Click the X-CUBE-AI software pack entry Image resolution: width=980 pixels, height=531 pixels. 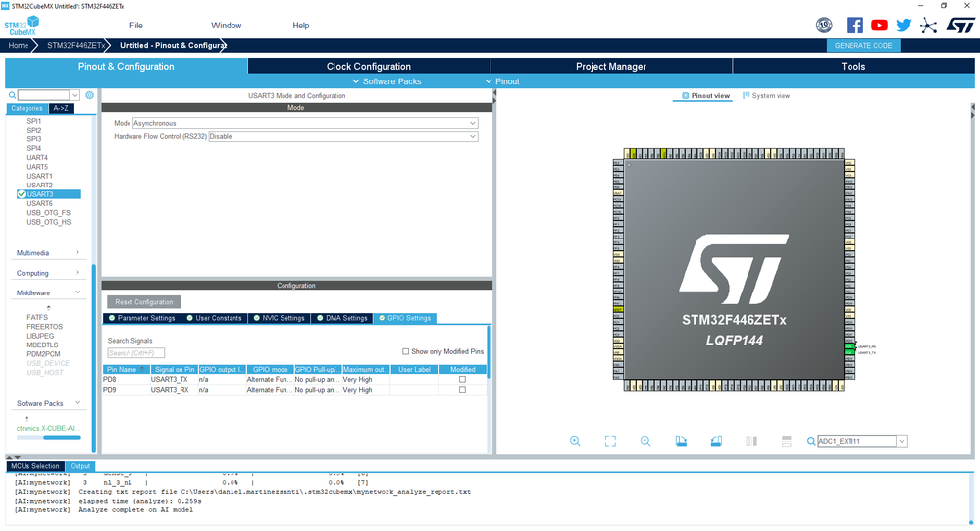pos(47,428)
